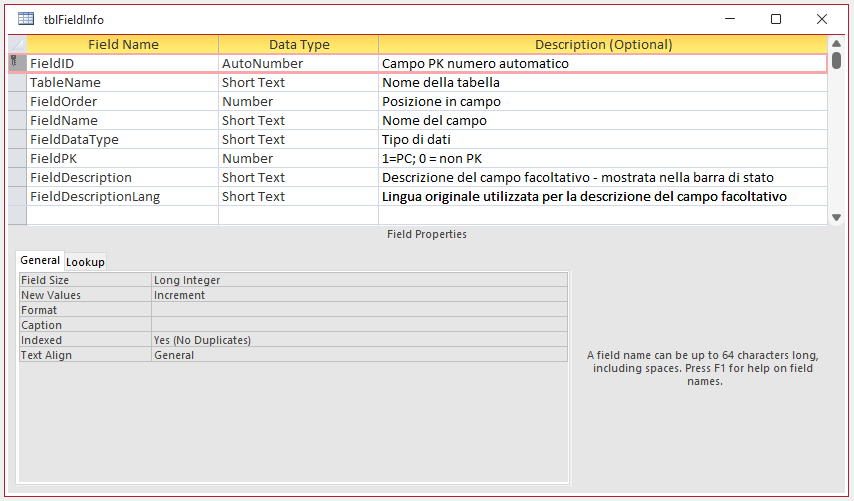
Task: Click the Indexed property value Yes (No Duplicates)
Action: coord(359,340)
